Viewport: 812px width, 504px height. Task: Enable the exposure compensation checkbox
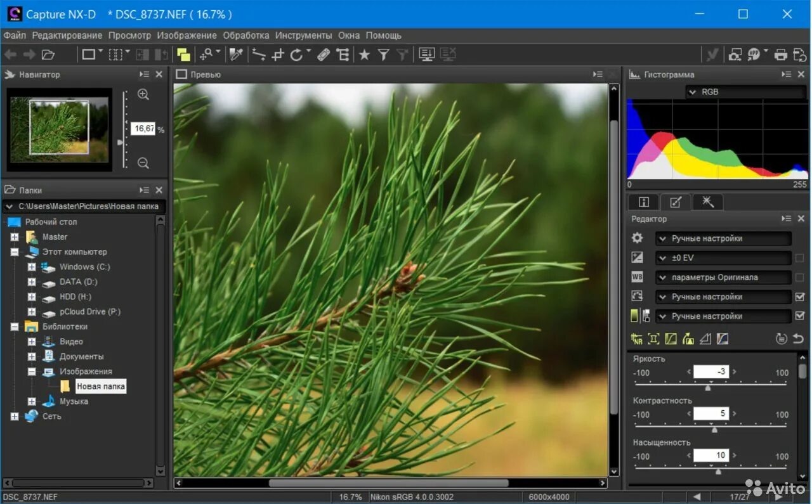tap(799, 258)
